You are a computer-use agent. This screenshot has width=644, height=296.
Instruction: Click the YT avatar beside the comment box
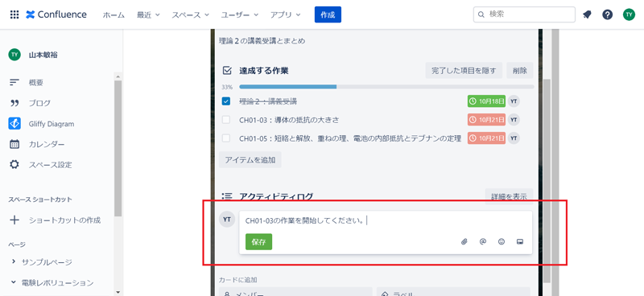click(x=227, y=220)
